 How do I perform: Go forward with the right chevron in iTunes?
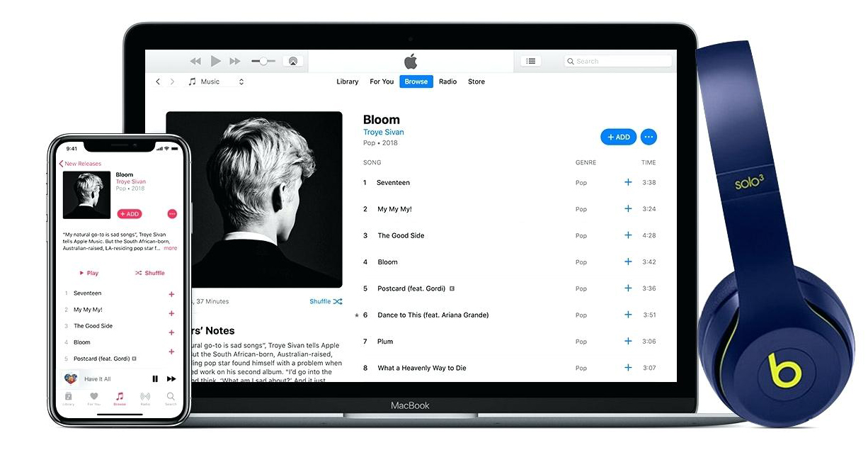pos(172,82)
